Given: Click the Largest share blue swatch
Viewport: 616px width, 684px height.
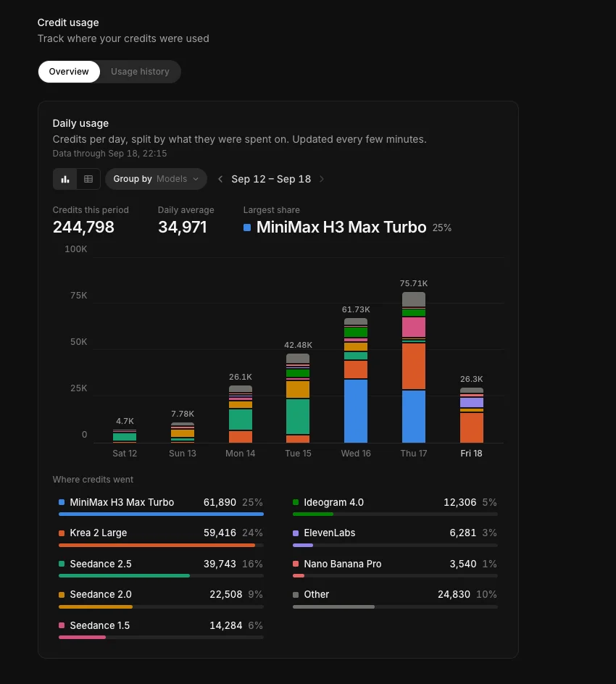Looking at the screenshot, I should (247, 228).
